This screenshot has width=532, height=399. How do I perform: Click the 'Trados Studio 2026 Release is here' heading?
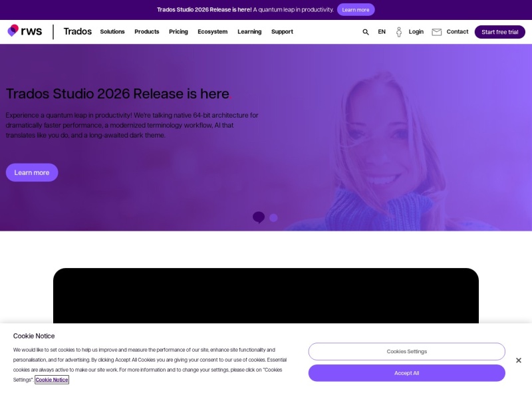[x=119, y=94]
